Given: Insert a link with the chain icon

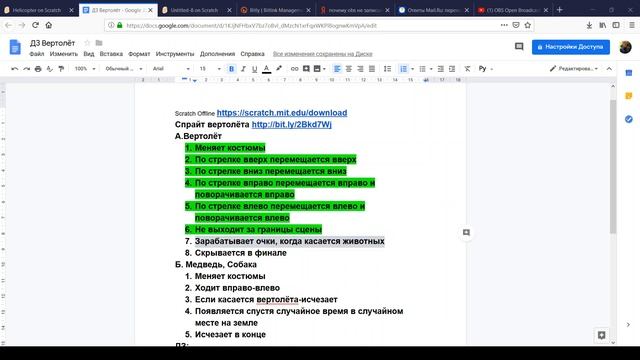Looking at the screenshot, I should [294, 69].
